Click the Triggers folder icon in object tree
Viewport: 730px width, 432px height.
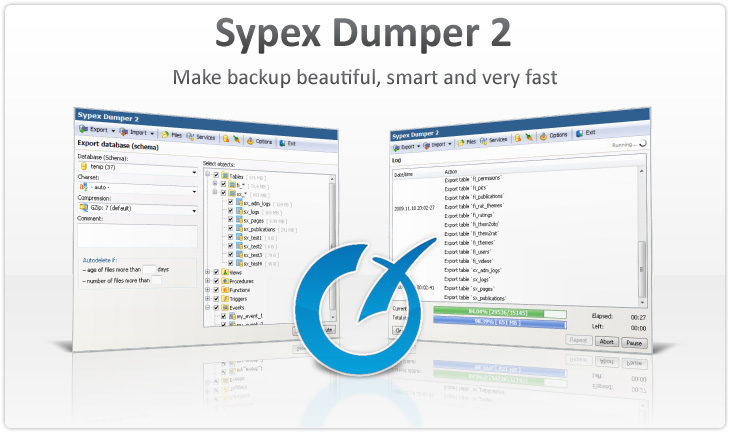point(225,298)
